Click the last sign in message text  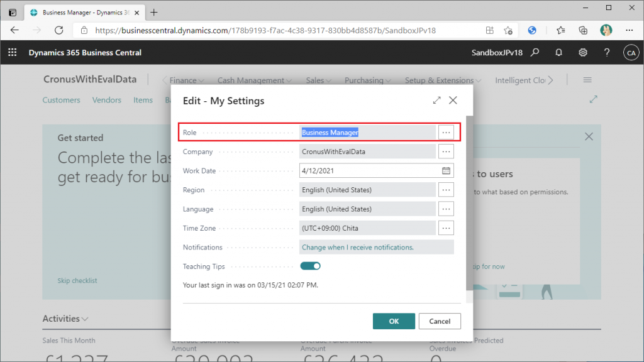[x=250, y=285]
